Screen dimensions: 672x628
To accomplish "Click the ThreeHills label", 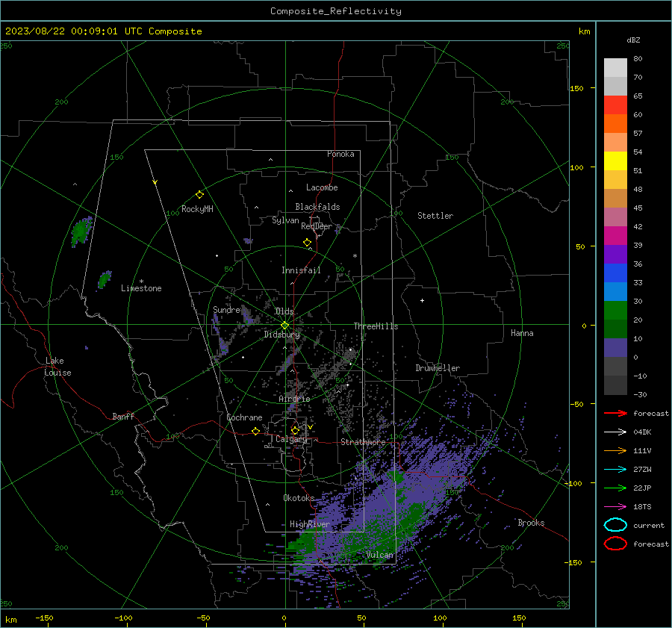I will point(376,326).
